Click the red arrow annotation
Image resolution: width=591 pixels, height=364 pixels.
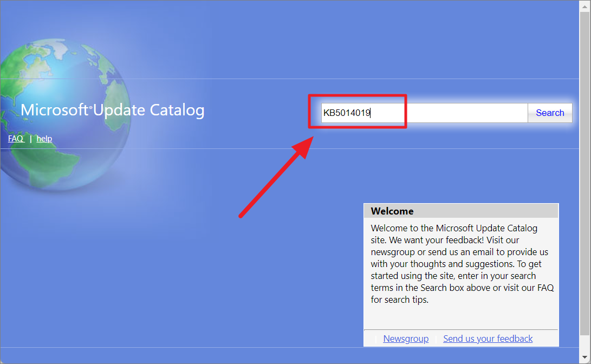click(276, 177)
